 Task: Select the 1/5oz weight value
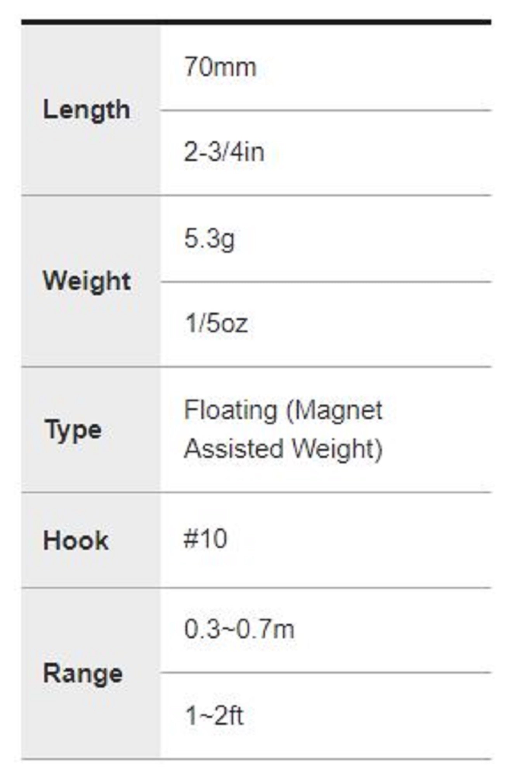coord(217,323)
